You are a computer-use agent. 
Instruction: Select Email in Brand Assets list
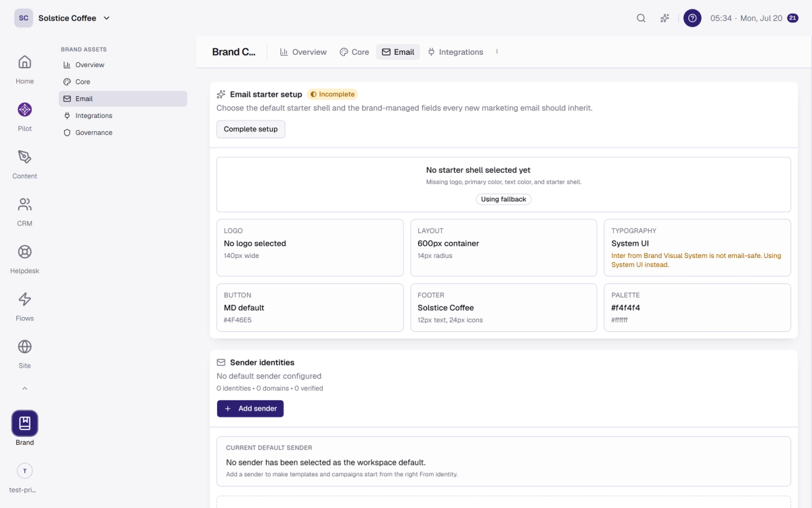pos(122,99)
